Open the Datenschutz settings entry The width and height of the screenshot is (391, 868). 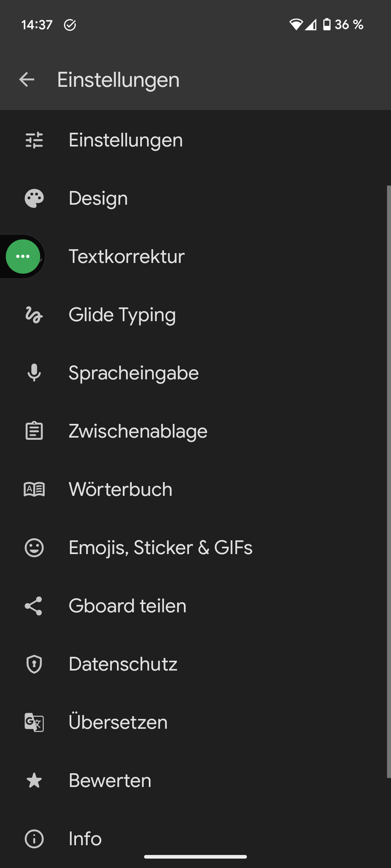pos(123,664)
